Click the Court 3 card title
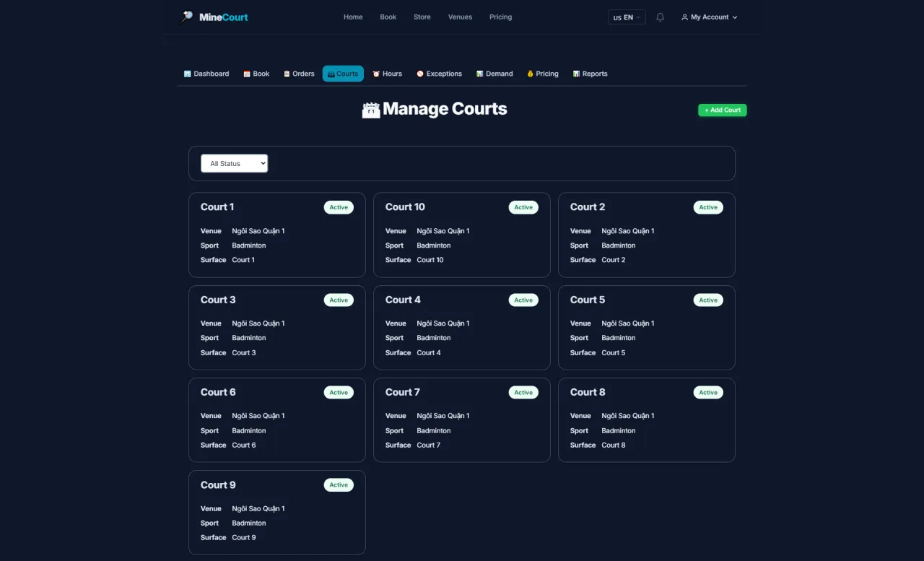 [x=218, y=300]
